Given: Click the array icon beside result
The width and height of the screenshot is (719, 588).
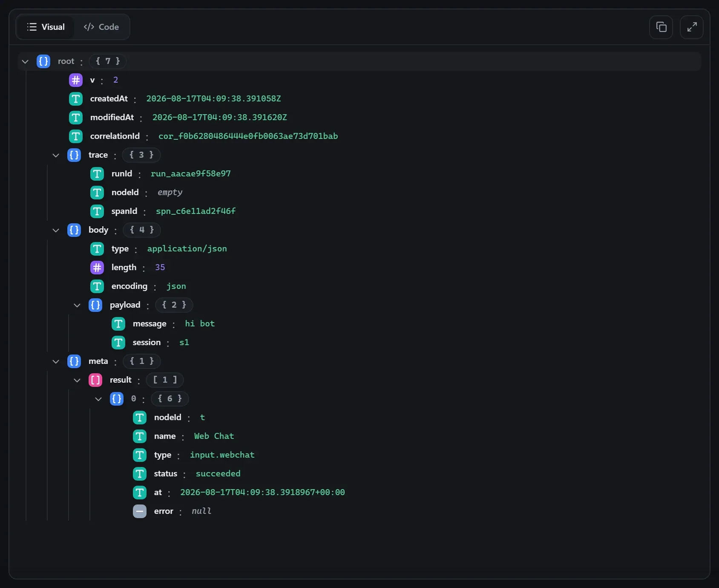Looking at the screenshot, I should 95,380.
